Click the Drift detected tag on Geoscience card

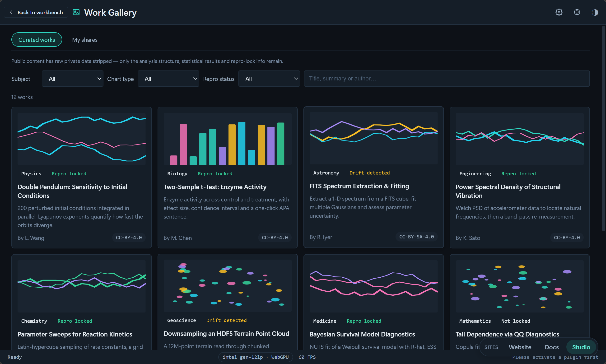(x=226, y=321)
